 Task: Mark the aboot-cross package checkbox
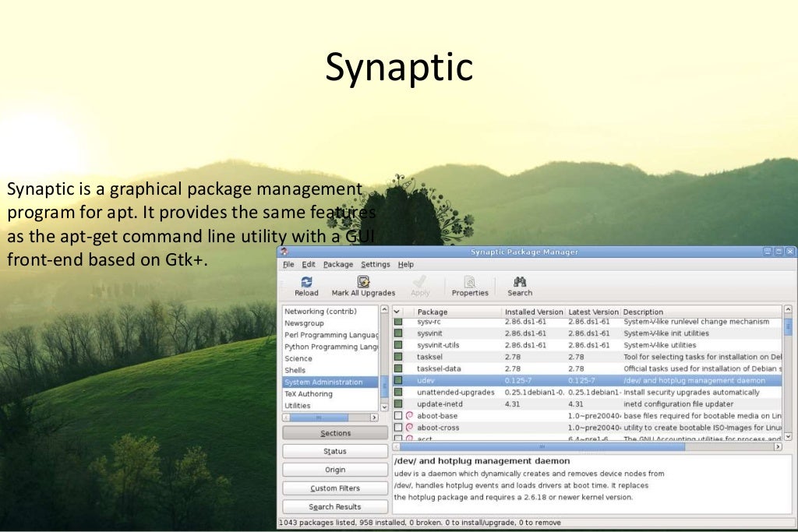click(x=398, y=427)
